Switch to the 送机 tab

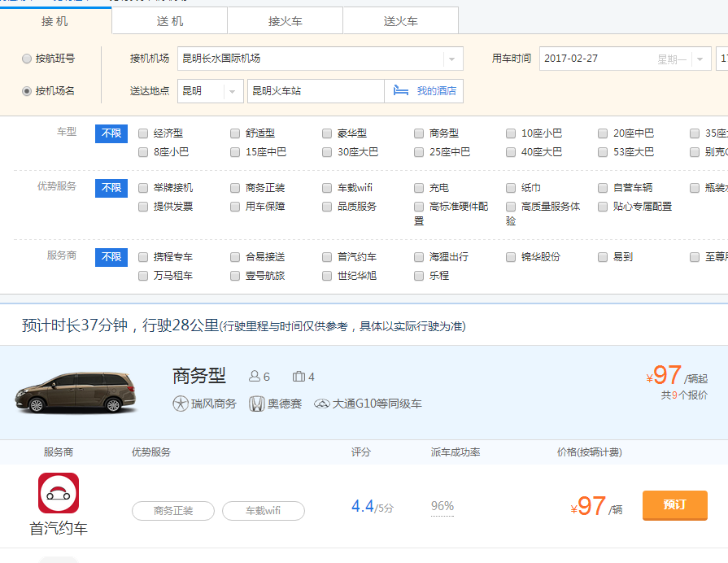[x=170, y=21]
